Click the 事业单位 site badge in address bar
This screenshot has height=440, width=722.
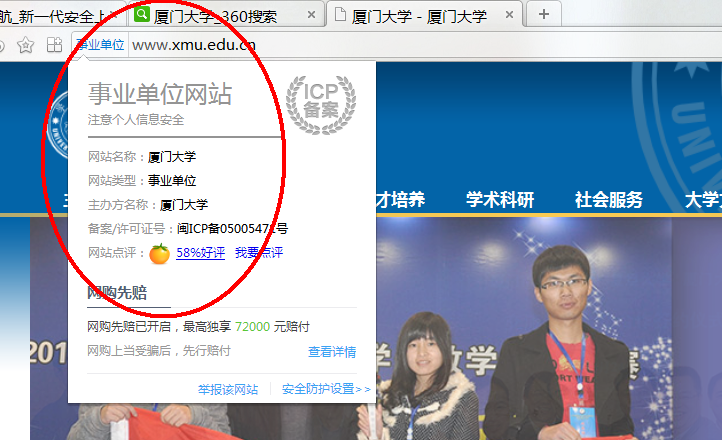tap(100, 45)
